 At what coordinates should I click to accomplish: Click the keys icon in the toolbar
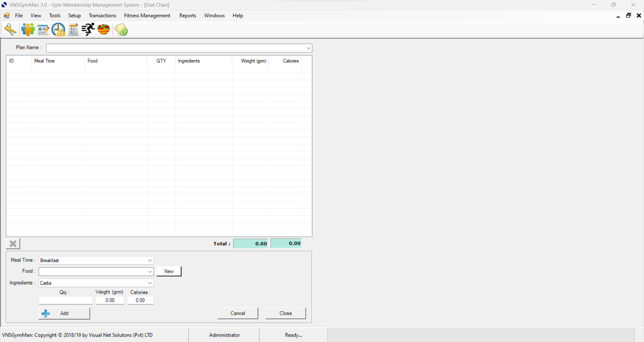click(x=10, y=30)
